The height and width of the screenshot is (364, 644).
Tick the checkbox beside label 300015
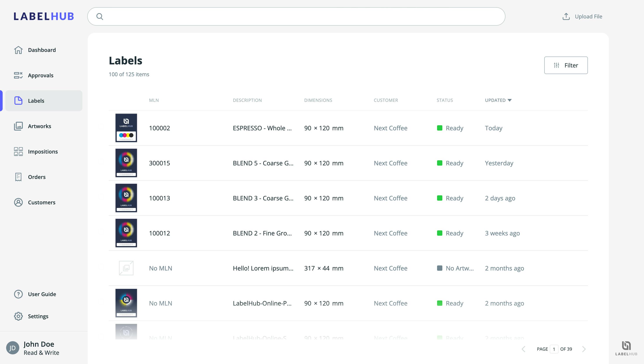pyautogui.click(x=101, y=162)
